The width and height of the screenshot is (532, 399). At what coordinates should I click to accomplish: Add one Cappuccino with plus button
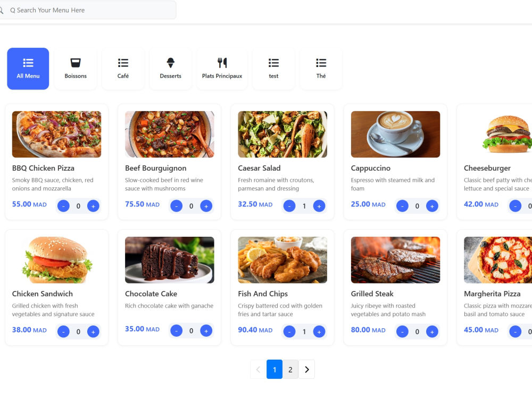click(432, 206)
